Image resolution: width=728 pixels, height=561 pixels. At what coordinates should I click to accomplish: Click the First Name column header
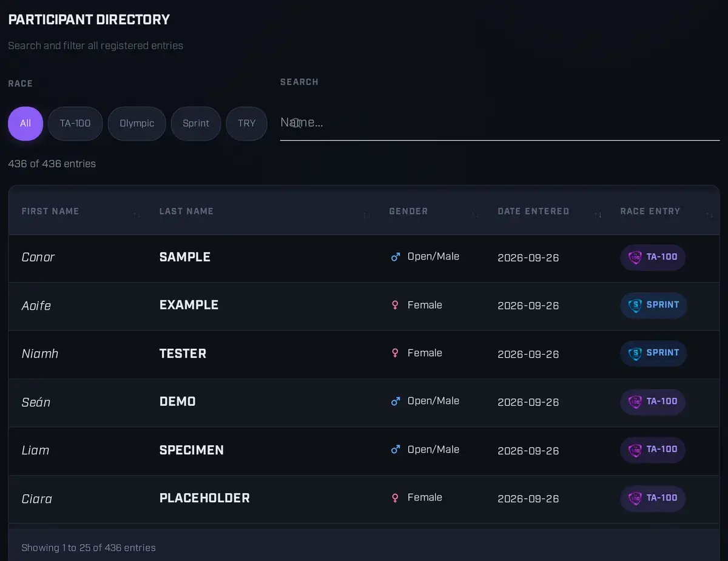pos(50,211)
